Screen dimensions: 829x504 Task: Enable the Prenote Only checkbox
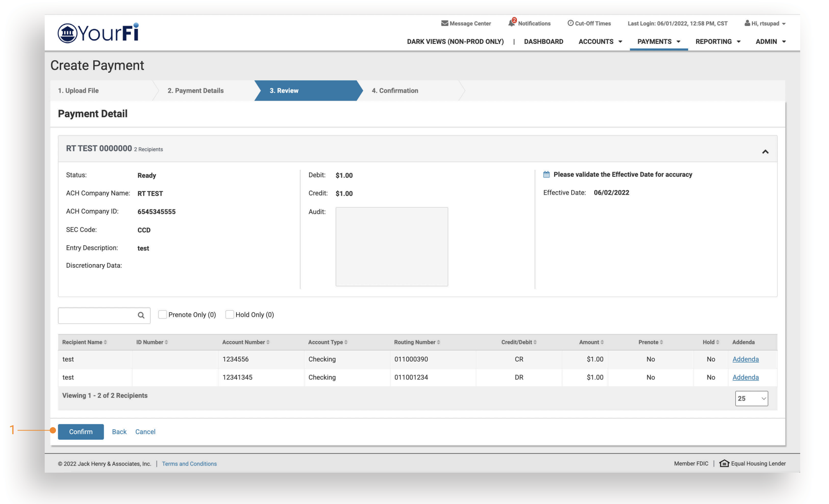pos(163,315)
